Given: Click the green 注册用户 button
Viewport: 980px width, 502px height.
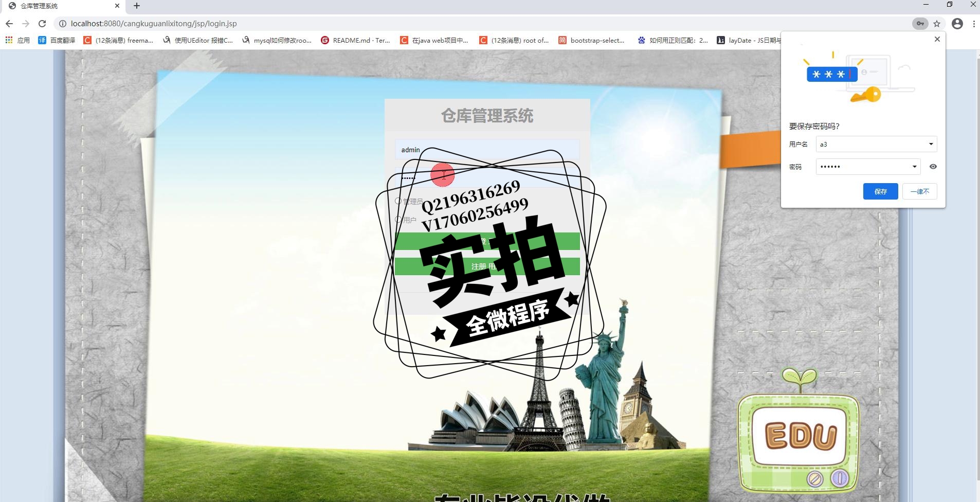Looking at the screenshot, I should tap(487, 266).
